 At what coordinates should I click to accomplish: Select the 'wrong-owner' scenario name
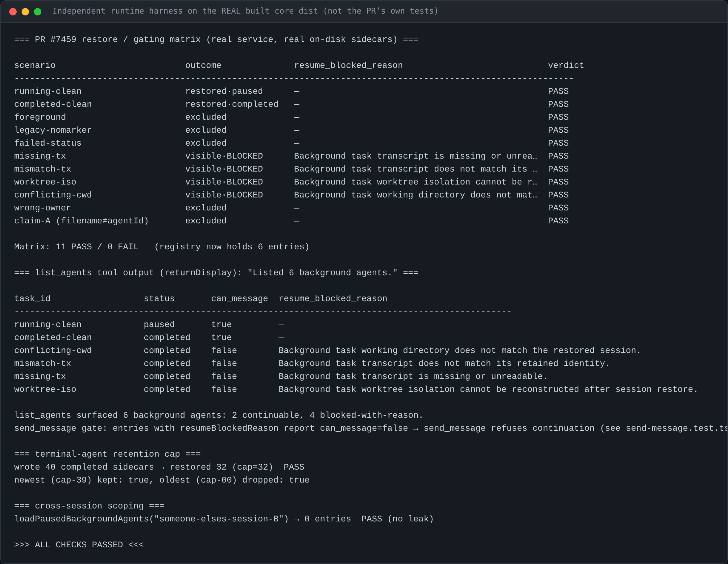pos(42,208)
